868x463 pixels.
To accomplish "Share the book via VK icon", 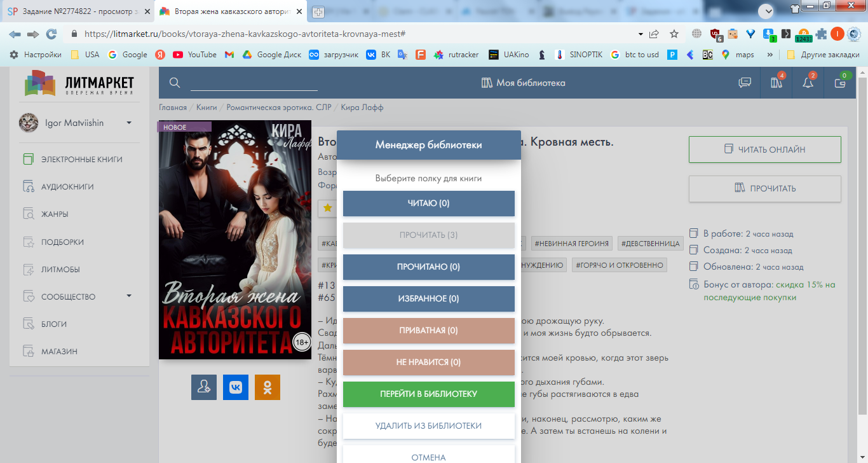I will [x=236, y=387].
